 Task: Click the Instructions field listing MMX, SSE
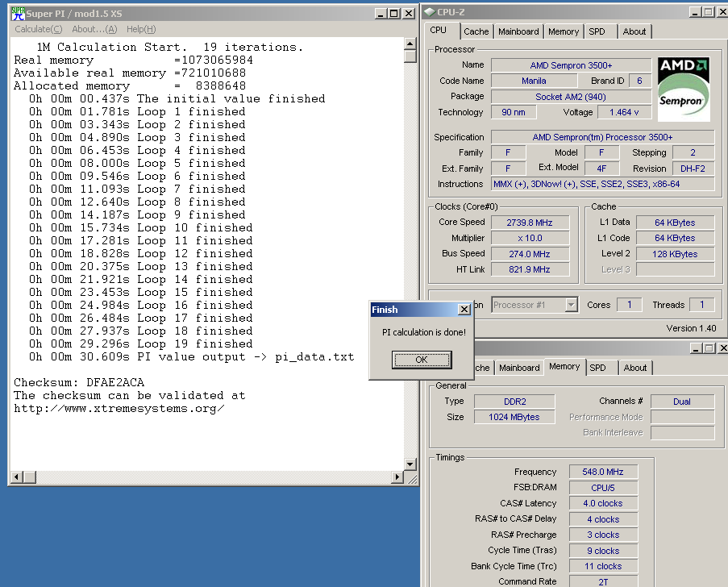603,185
